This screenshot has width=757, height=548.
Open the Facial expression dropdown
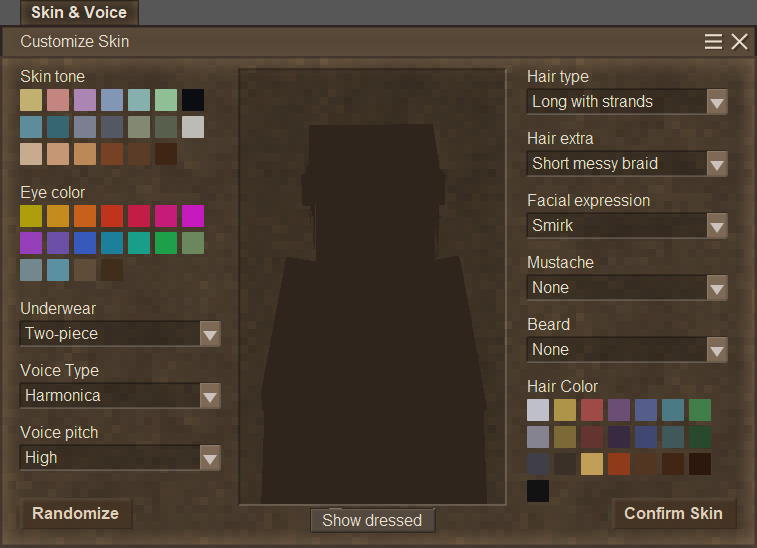coord(627,225)
